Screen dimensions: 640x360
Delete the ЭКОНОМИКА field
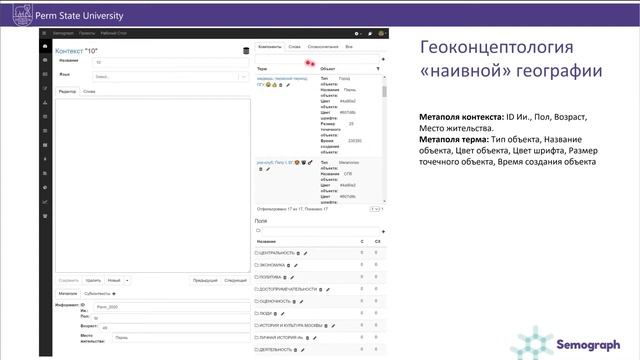click(289, 265)
